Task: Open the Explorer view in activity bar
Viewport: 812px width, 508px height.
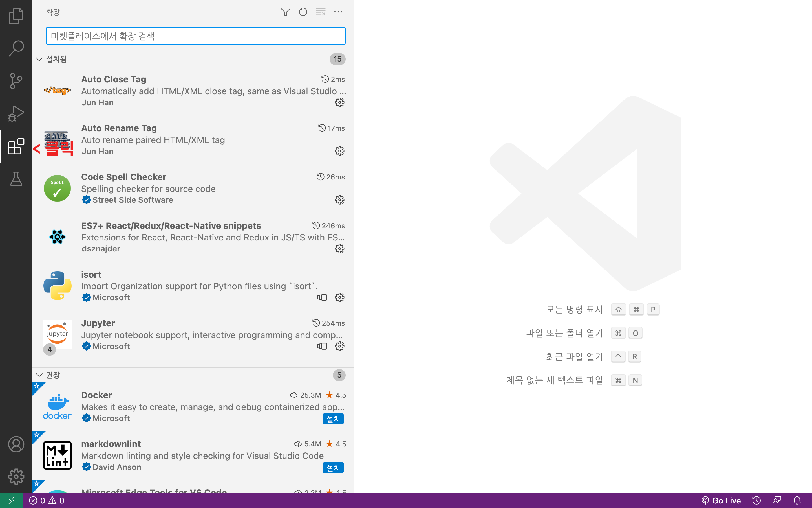Action: point(16,16)
